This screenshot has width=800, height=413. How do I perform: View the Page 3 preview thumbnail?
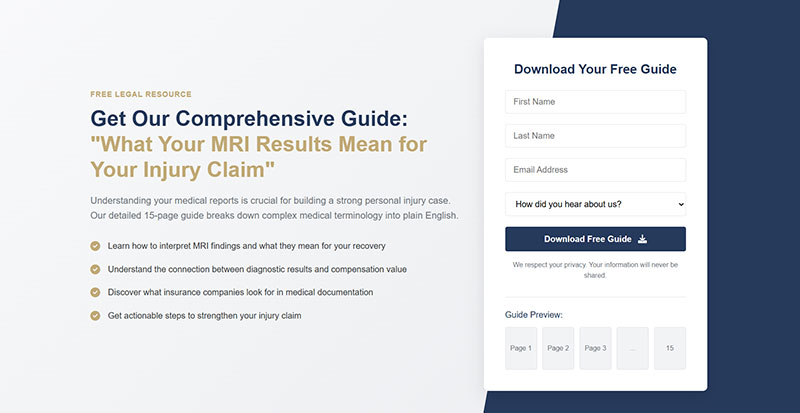pyautogui.click(x=595, y=348)
